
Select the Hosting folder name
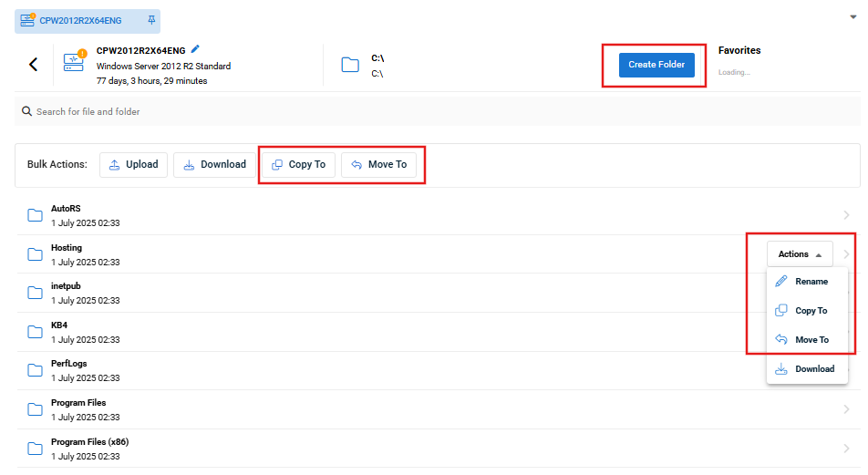coord(67,247)
